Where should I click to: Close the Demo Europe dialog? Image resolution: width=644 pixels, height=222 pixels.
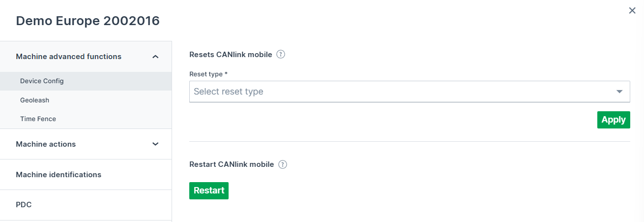point(632,10)
